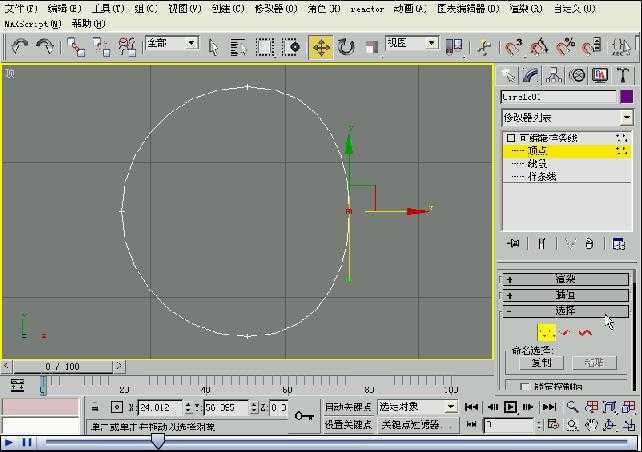Switch to the Motion command panel tab
The width and height of the screenshot is (642, 452).
point(577,75)
